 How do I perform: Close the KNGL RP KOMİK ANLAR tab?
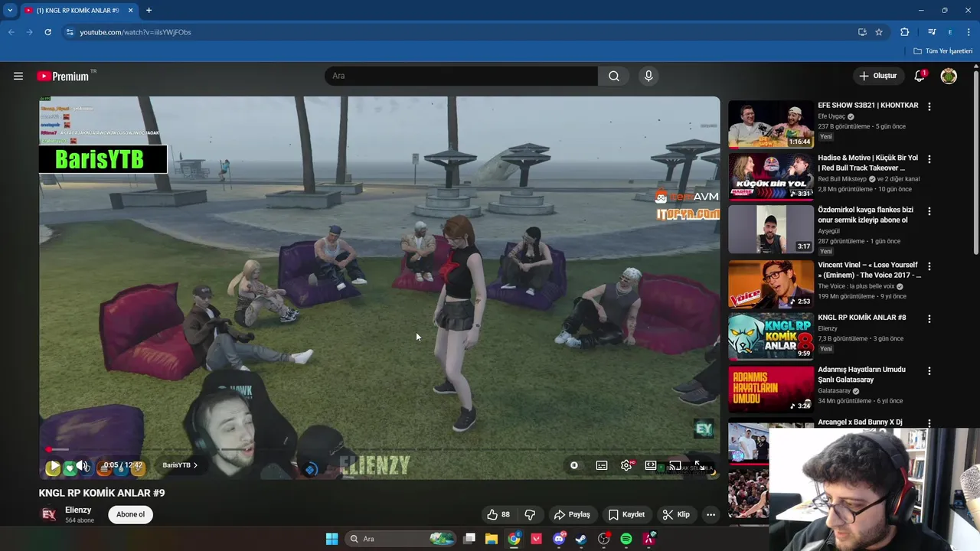(130, 11)
